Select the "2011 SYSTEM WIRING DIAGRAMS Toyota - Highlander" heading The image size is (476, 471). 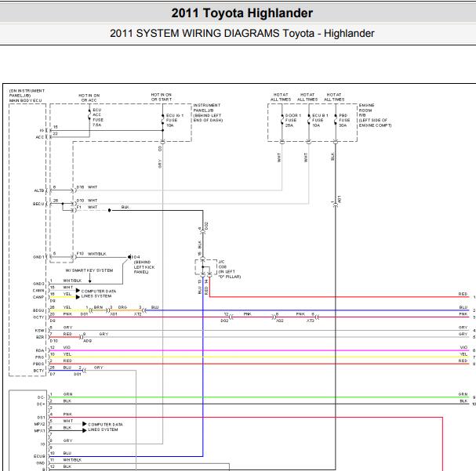(x=242, y=34)
